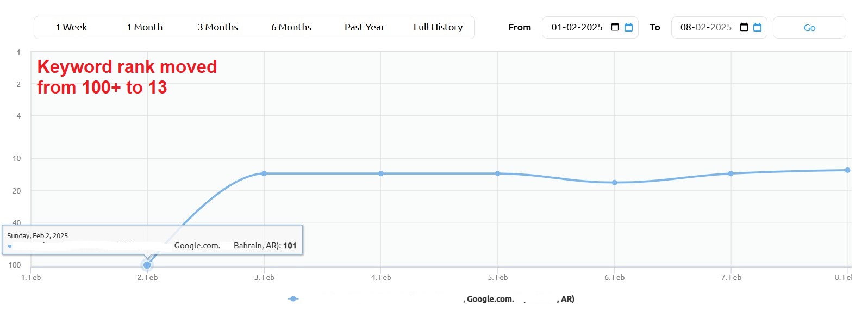Image resolution: width=868 pixels, height=311 pixels.
Task: Open black calendar picker in From date field
Action: (615, 27)
